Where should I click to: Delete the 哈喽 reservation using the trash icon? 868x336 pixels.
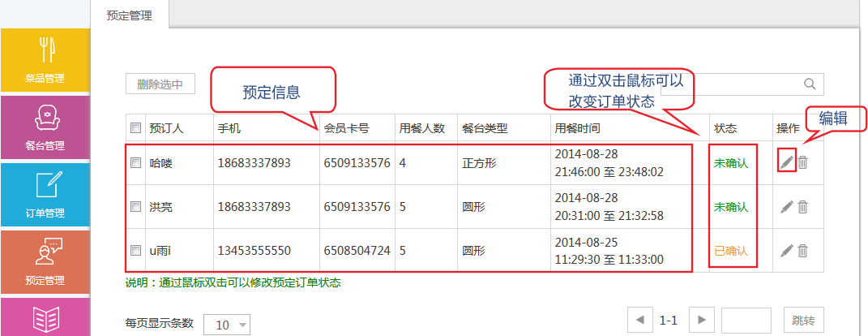click(x=802, y=162)
